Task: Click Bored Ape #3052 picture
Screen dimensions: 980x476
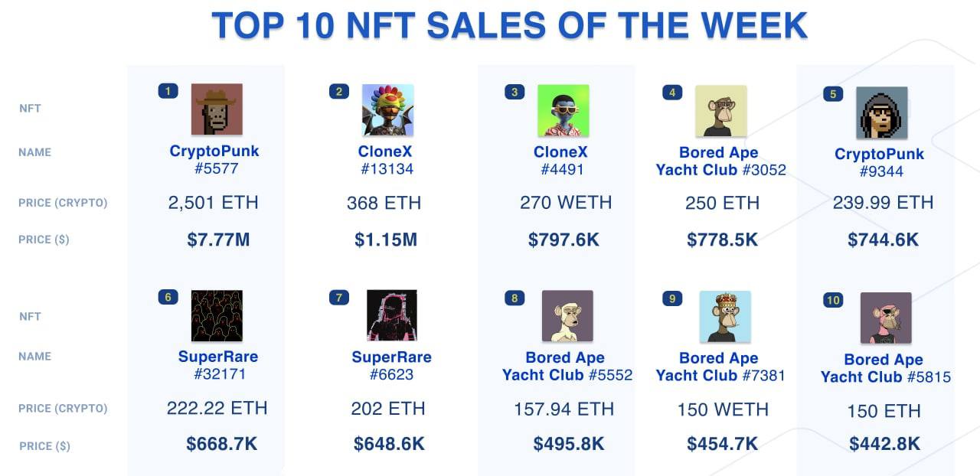Action: click(x=720, y=111)
